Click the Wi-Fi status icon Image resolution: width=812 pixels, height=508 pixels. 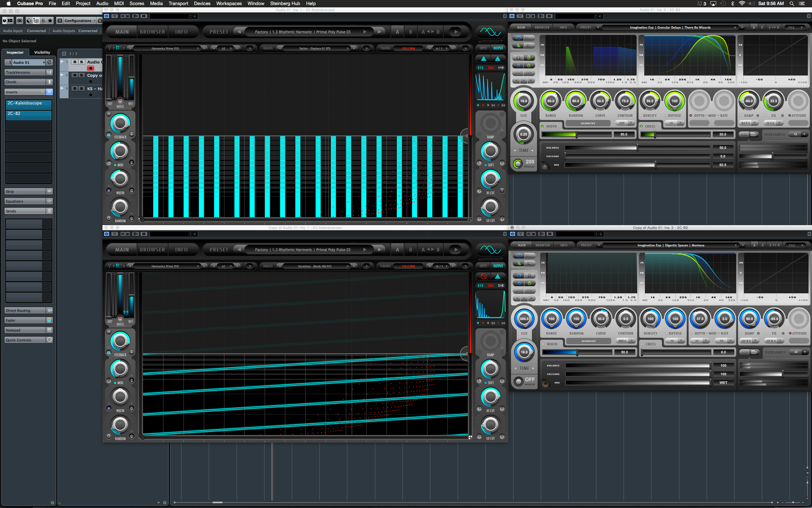coord(742,3)
